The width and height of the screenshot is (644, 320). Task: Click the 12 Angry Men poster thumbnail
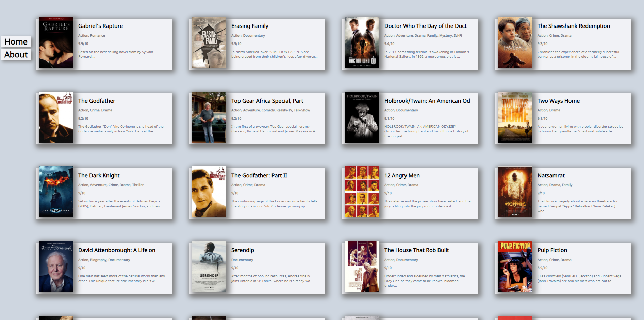point(362,192)
